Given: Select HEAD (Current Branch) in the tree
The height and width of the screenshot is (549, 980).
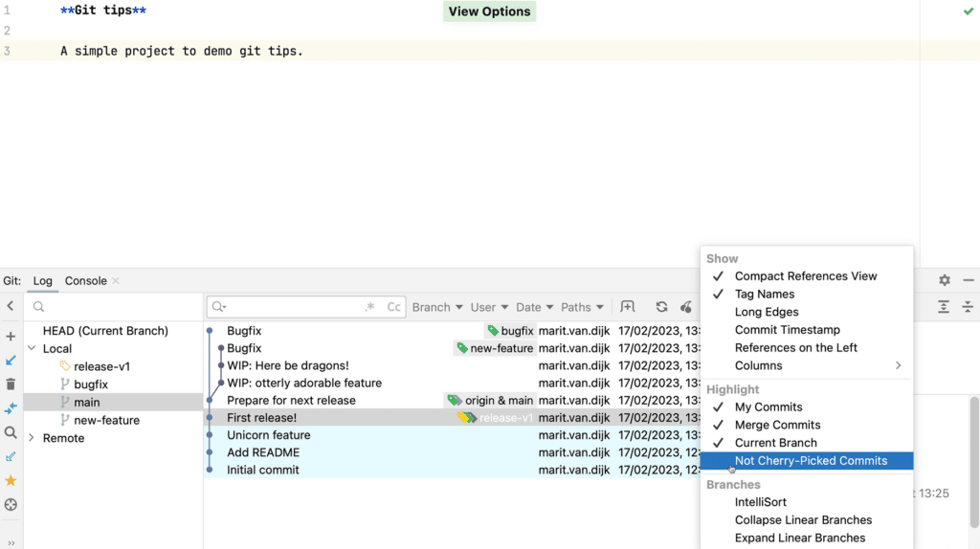Looking at the screenshot, I should 105,331.
